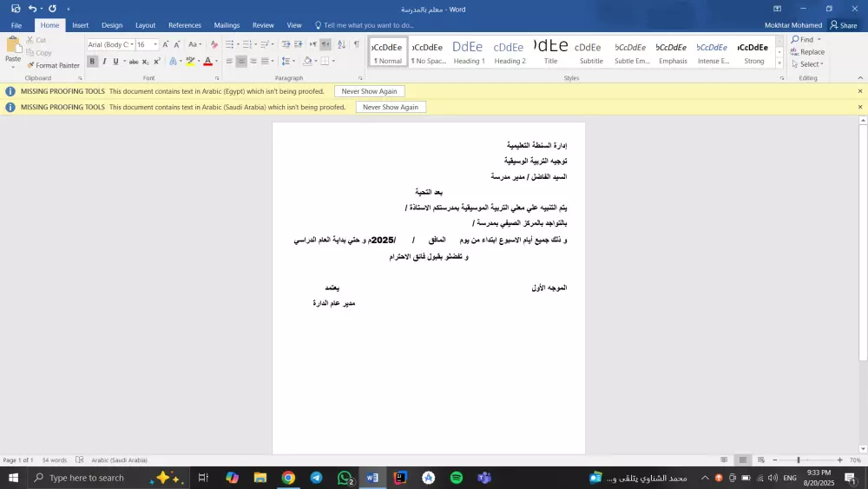868x489 pixels.
Task: Expand the Numbering list dropdown
Action: pyautogui.click(x=256, y=44)
